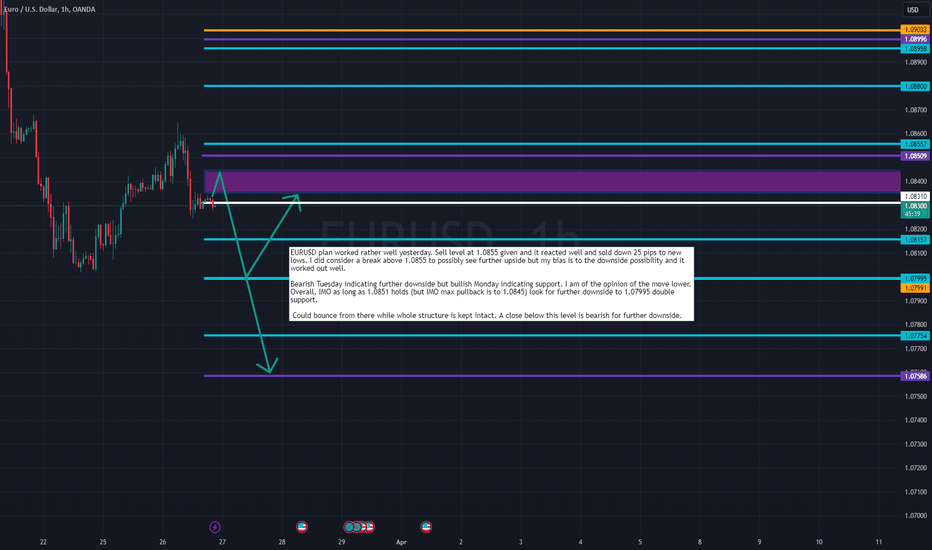Open the USD currency selector
Image resolution: width=932 pixels, height=550 pixels.
pyautogui.click(x=913, y=10)
